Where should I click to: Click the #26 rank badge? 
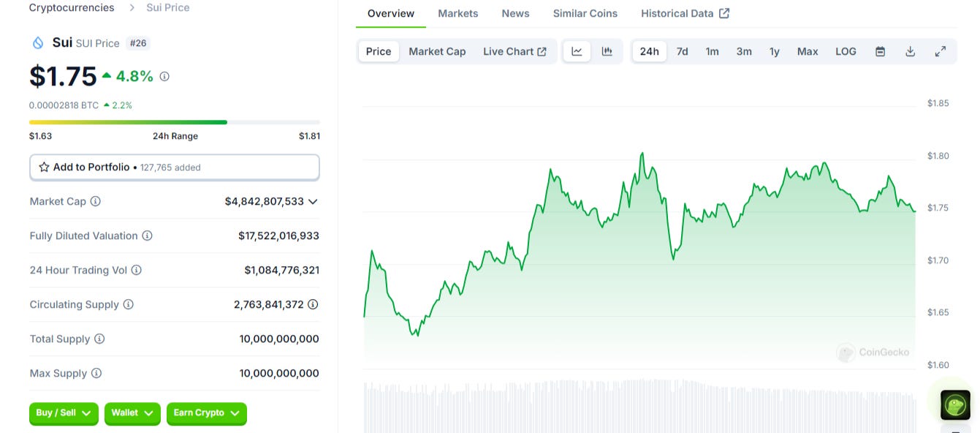[x=138, y=43]
